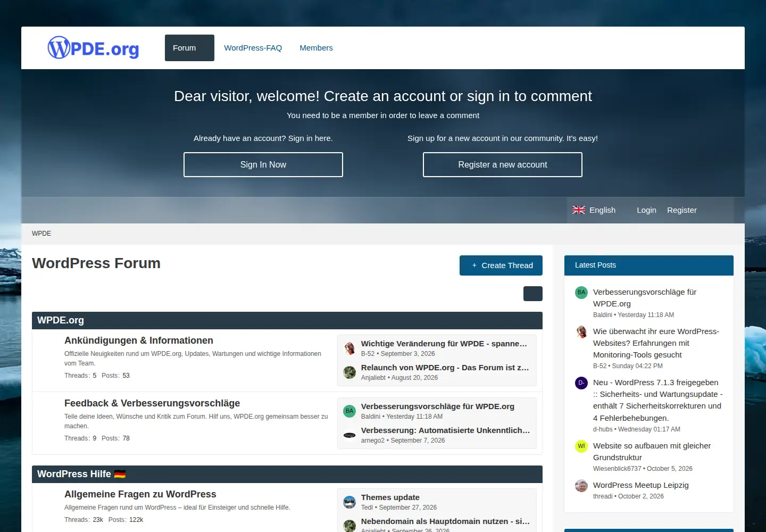The width and height of the screenshot is (766, 532).
Task: Open the WPDE.org category header
Action: pos(61,320)
